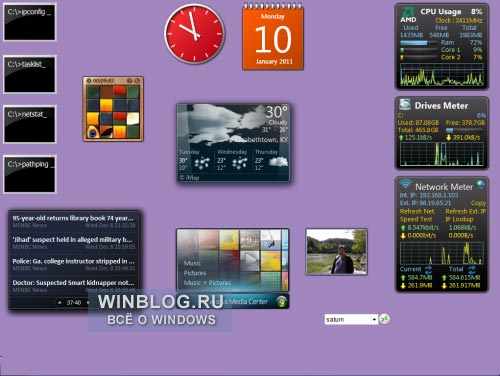Show previous headlines with the up arrow
The height and width of the screenshot is (376, 500).
click(60, 303)
